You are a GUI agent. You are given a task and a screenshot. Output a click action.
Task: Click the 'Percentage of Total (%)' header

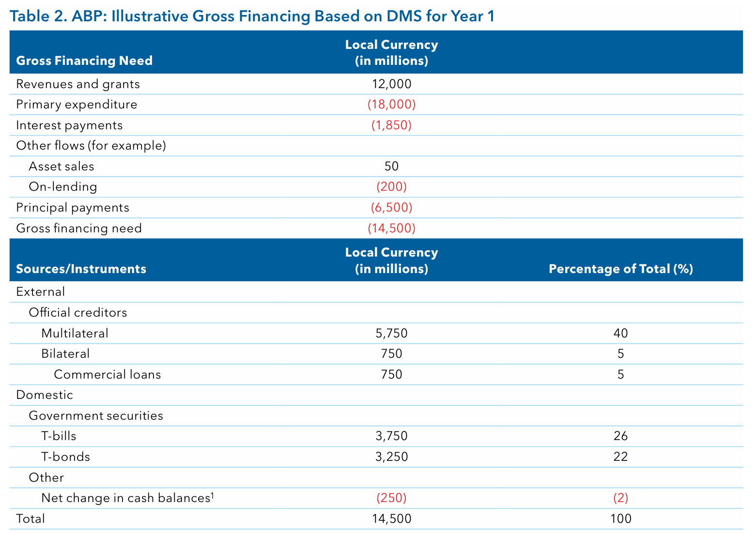[620, 269]
